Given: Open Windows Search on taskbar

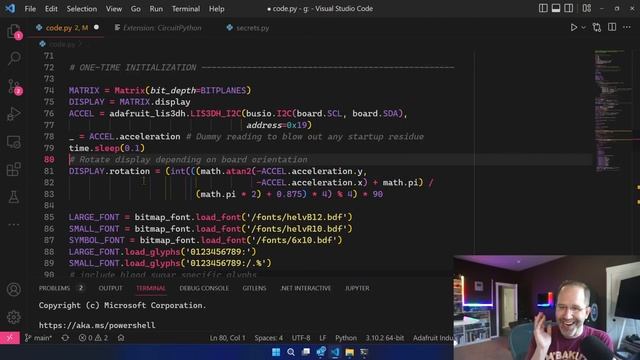Looking at the screenshot, I should point(291,352).
